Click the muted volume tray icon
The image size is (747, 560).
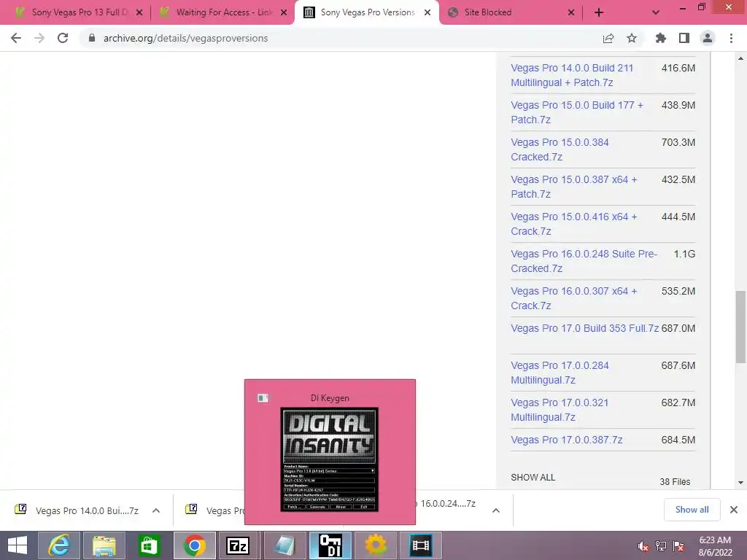point(643,546)
